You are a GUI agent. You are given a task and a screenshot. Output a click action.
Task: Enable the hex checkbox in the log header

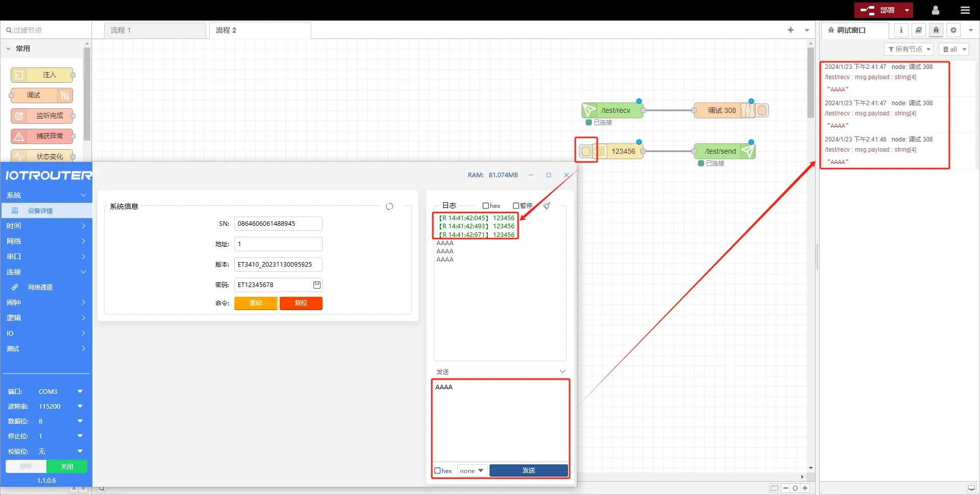tap(485, 206)
